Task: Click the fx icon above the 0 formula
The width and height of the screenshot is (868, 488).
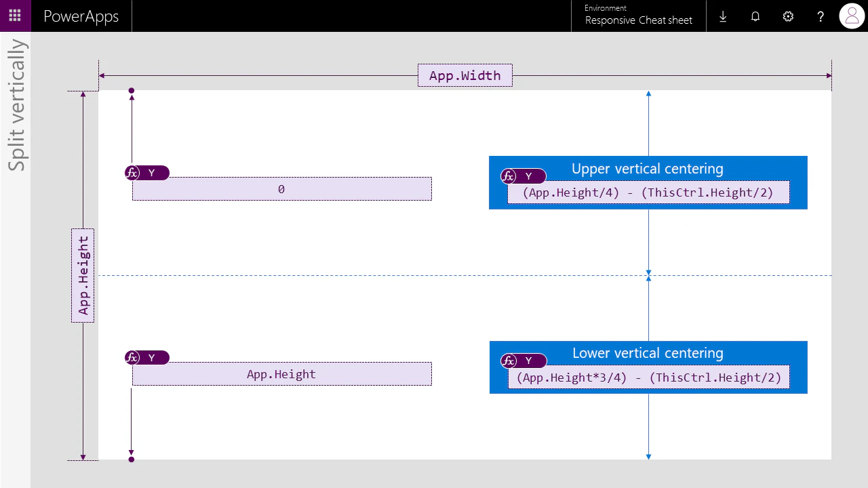Action: (x=132, y=173)
